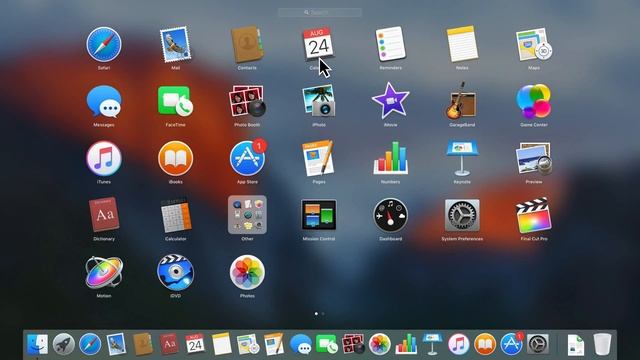
Task: Open App Store from the Dock
Action: [512, 344]
